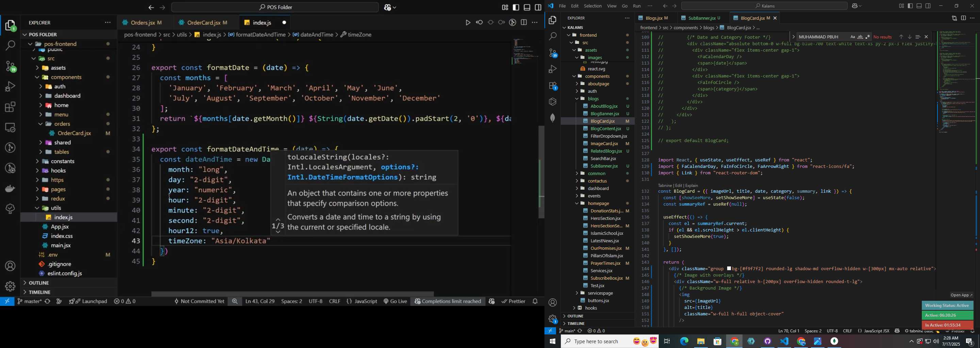Toggle Match Whole Word in Kalams find widget
Viewport: 980px width, 348px height.
click(860, 37)
